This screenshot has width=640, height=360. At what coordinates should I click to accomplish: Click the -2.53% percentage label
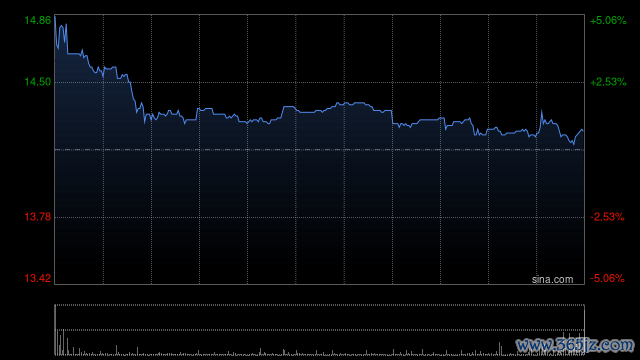tap(607, 217)
